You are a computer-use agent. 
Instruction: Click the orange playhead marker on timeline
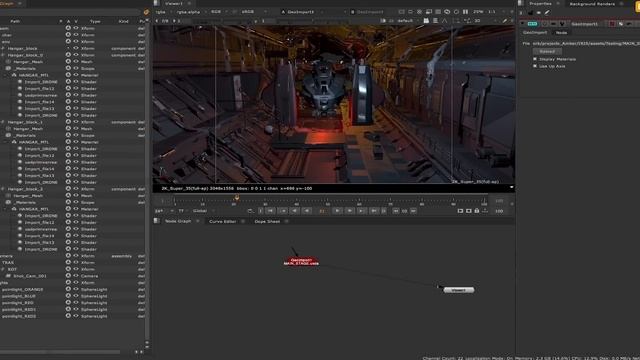click(x=236, y=198)
